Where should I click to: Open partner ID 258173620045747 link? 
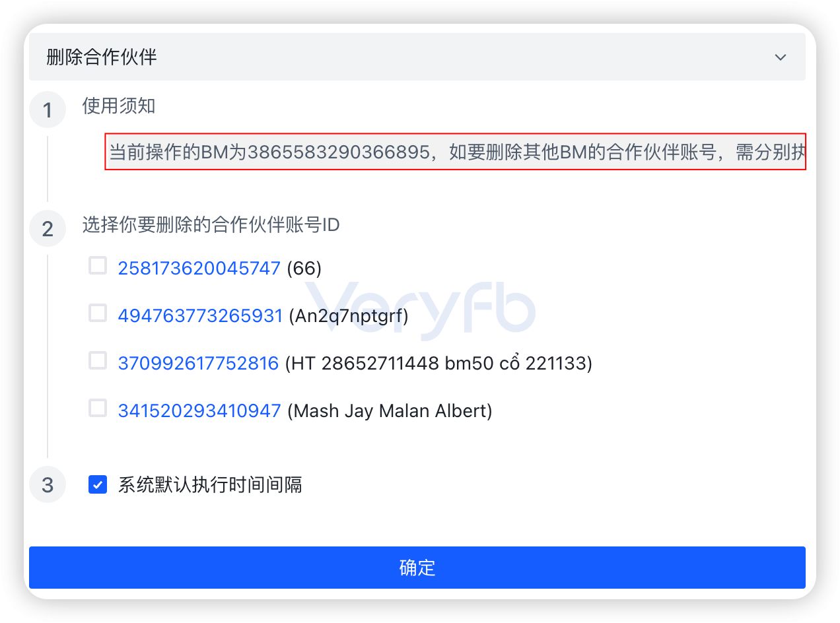point(199,268)
